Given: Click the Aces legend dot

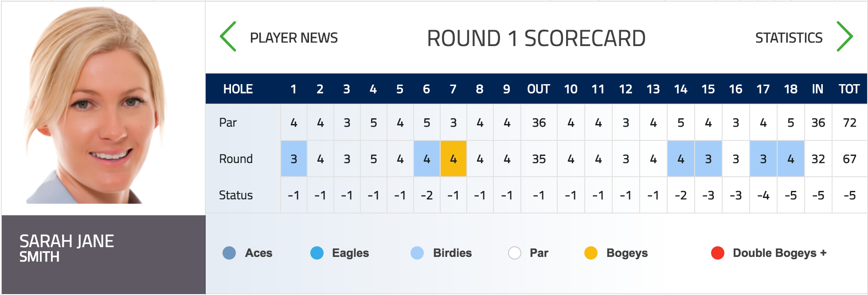Looking at the screenshot, I should pyautogui.click(x=229, y=253).
